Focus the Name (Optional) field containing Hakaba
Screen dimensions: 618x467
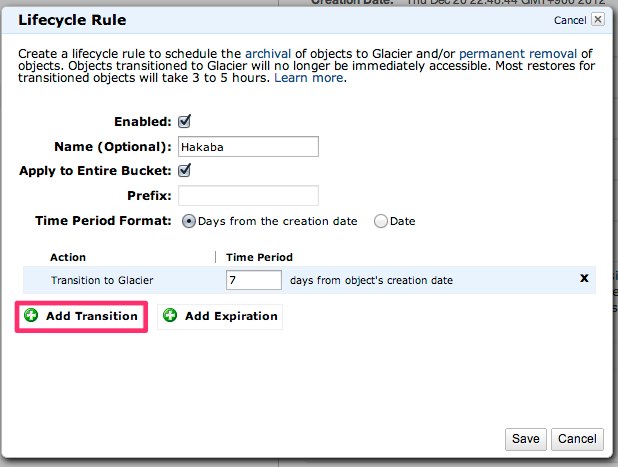[248, 146]
